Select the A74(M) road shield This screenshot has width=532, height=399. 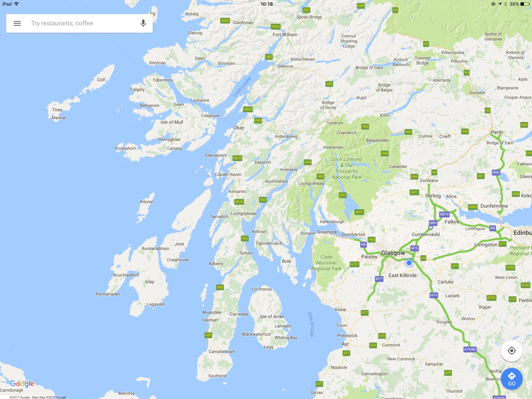pyautogui.click(x=470, y=349)
